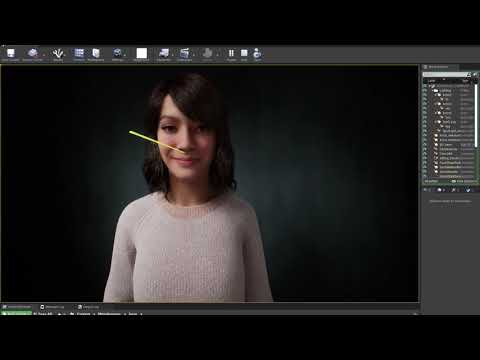Open the Cinematics dropdown arrow
The width and height of the screenshot is (480, 360).
click(x=194, y=54)
